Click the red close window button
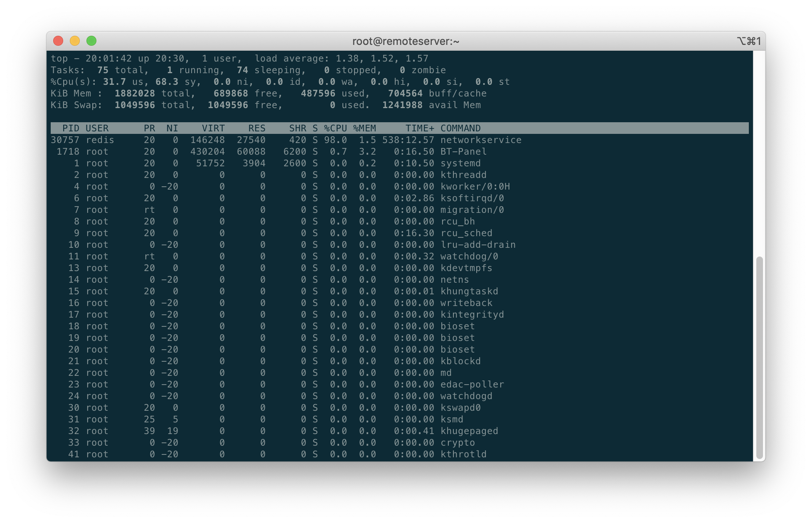 click(58, 41)
